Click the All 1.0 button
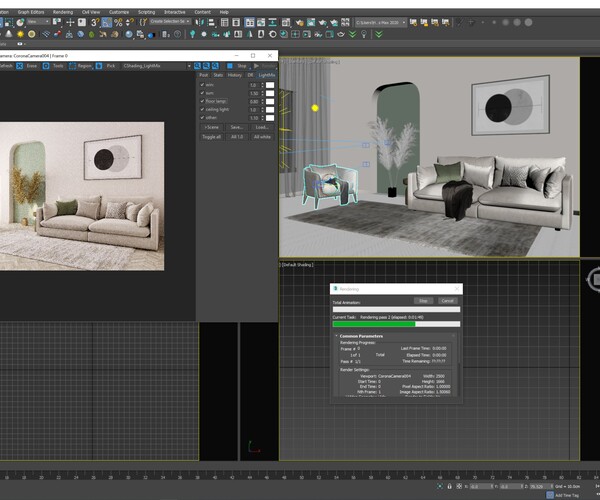Image resolution: width=600 pixels, height=500 pixels. click(x=237, y=137)
